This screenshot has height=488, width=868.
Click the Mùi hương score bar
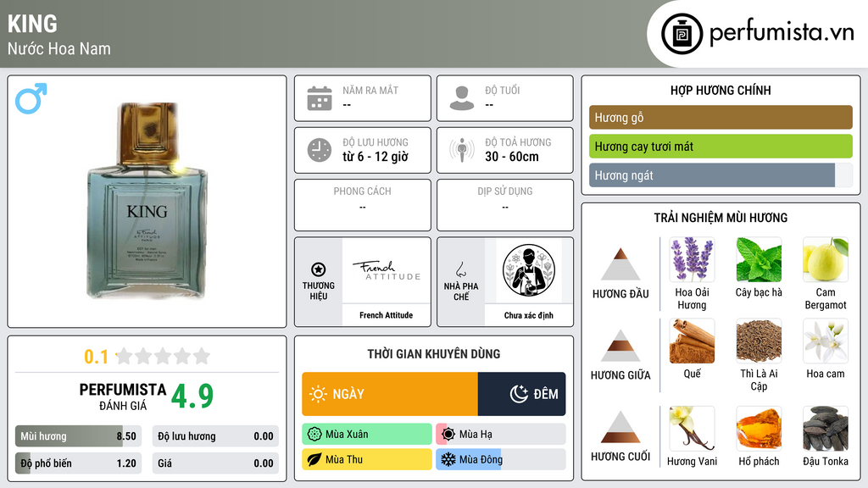[x=79, y=436]
